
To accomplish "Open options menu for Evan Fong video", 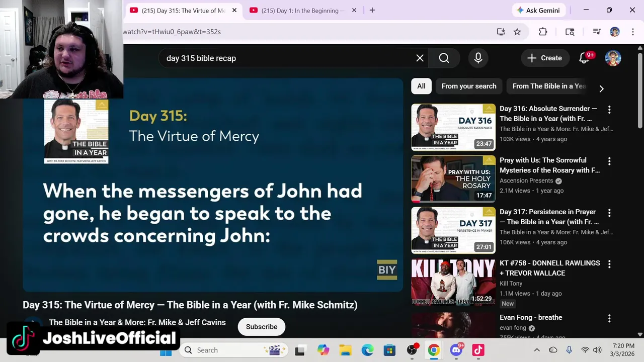I will click(x=609, y=318).
